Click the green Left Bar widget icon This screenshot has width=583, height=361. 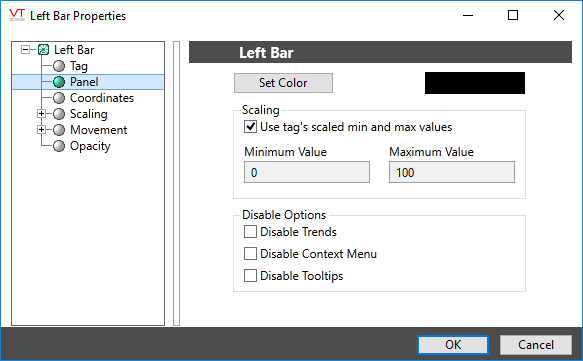pyautogui.click(x=44, y=49)
